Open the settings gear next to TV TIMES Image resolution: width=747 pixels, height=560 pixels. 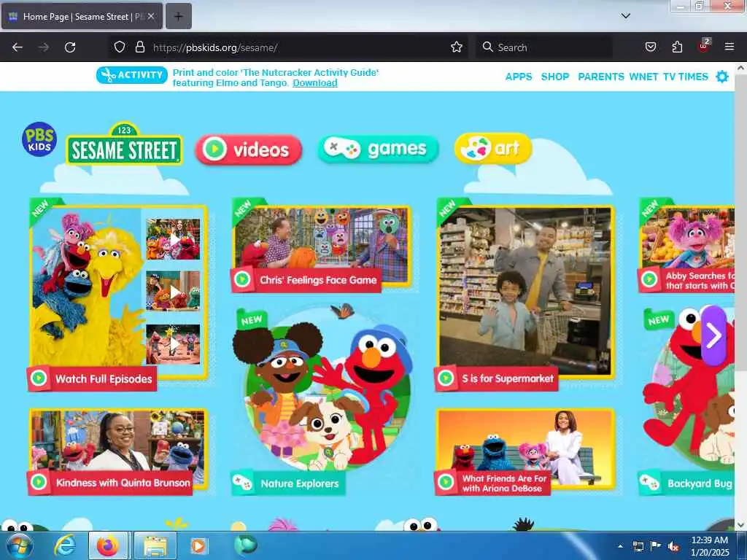[722, 77]
